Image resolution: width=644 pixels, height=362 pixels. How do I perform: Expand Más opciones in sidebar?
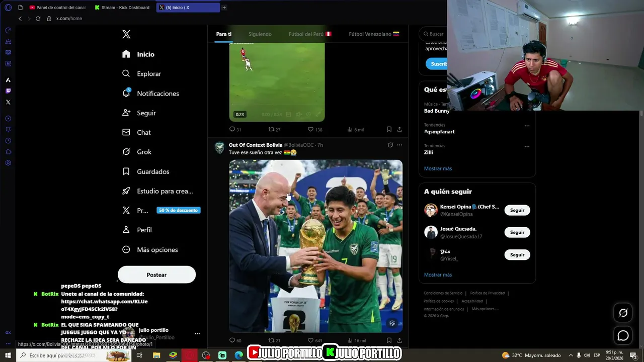point(150,250)
